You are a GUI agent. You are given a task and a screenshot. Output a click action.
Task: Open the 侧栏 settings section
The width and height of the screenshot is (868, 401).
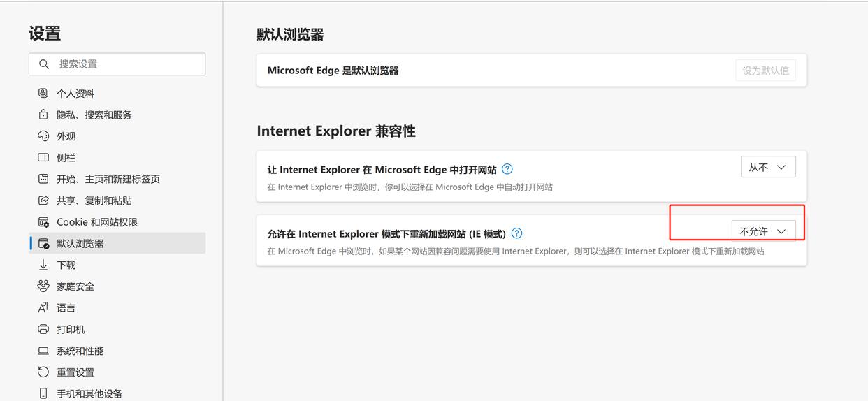117,158
